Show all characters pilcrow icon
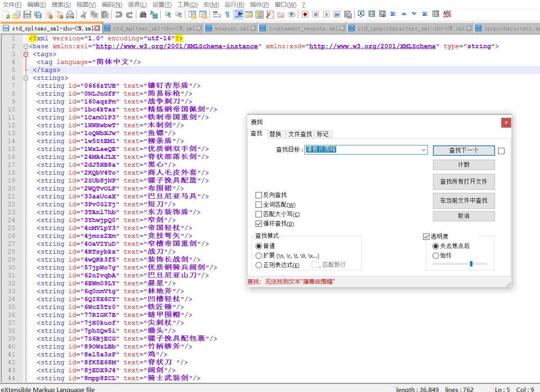 (x=228, y=15)
